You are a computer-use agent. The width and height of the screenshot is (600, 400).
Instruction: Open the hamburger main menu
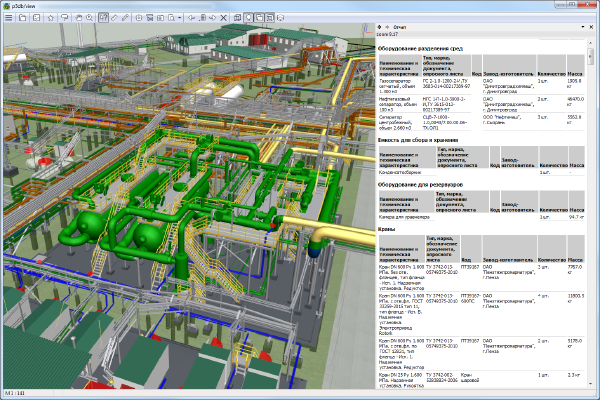click(x=8, y=17)
